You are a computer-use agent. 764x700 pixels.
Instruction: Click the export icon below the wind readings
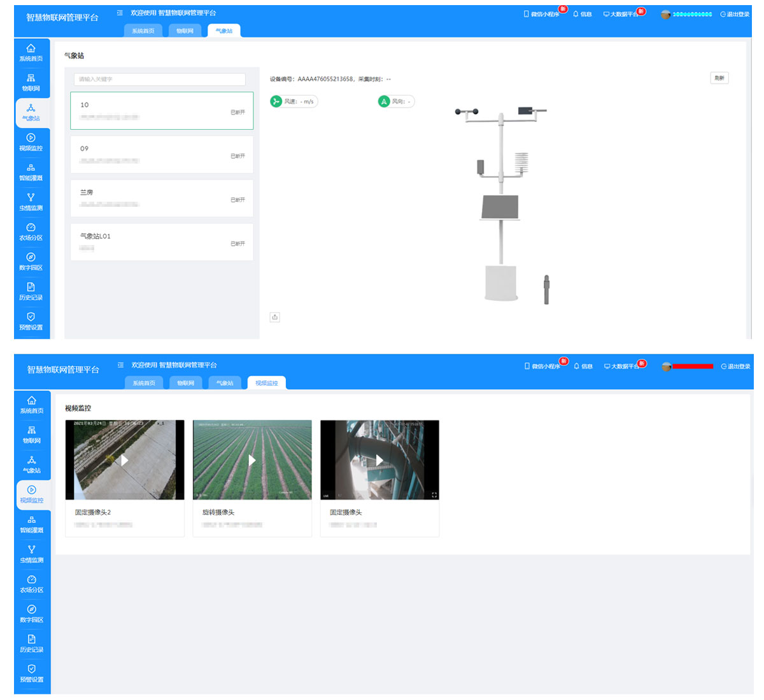(x=275, y=317)
